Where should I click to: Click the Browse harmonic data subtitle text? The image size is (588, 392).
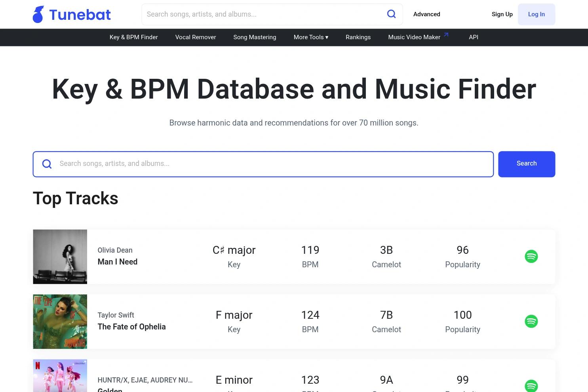click(294, 123)
